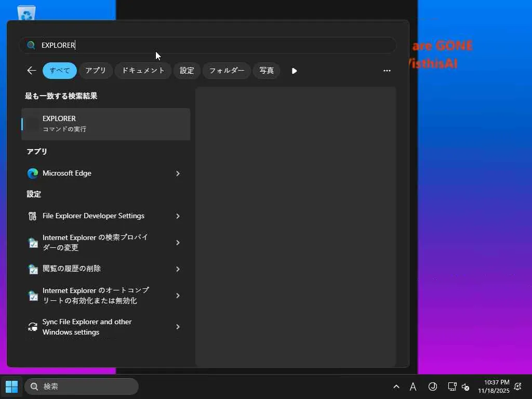Click the icon for Internet Explorer のオートコンプリート setting

coord(33,296)
